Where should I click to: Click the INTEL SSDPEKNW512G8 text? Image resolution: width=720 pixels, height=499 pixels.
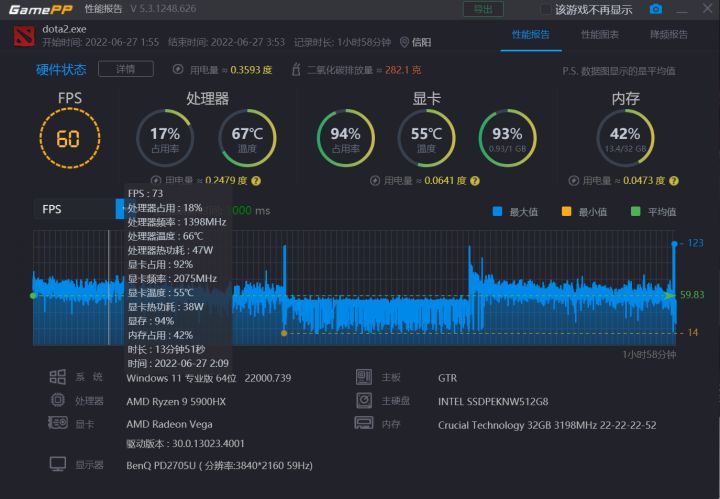coord(493,402)
